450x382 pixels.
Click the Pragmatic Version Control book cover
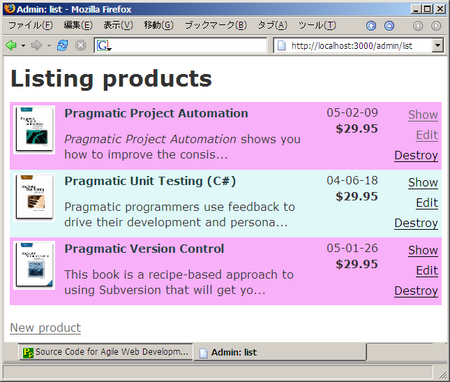[x=34, y=265]
